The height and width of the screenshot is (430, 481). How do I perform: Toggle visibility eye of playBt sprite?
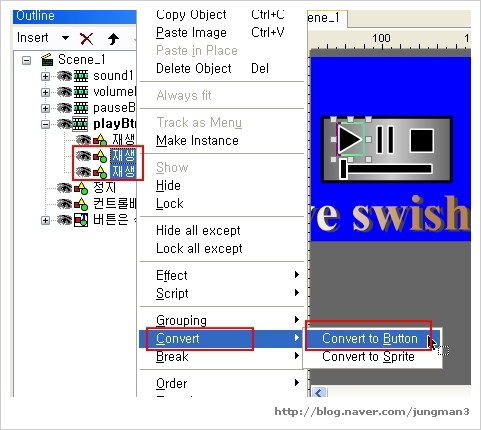64,124
